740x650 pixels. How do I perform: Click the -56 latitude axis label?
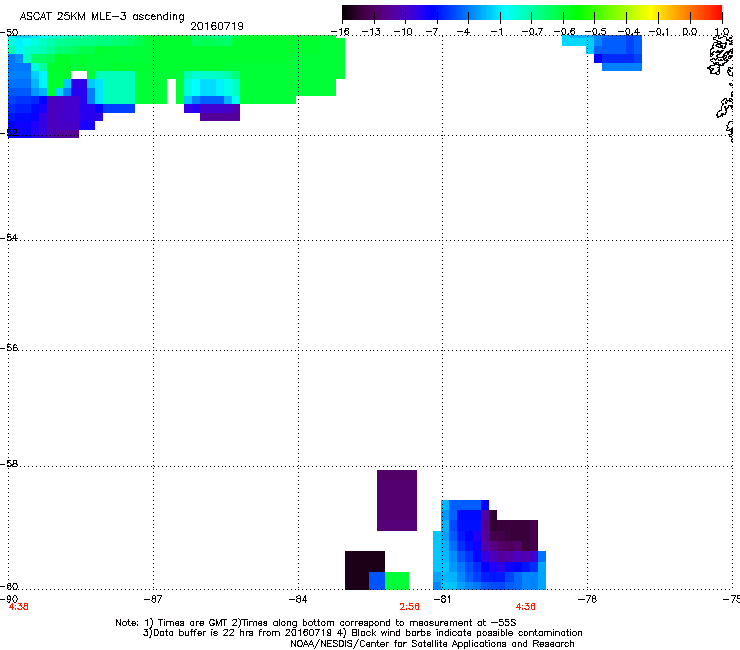(x=9, y=347)
